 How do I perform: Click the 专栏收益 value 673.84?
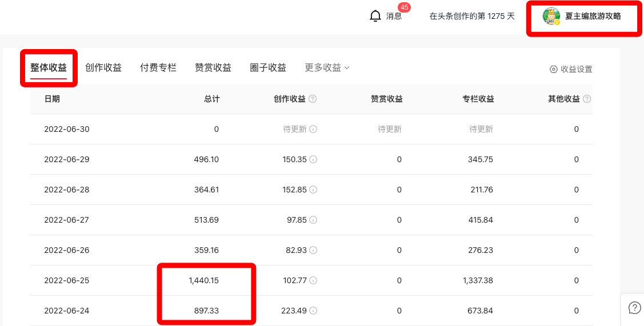[481, 311]
